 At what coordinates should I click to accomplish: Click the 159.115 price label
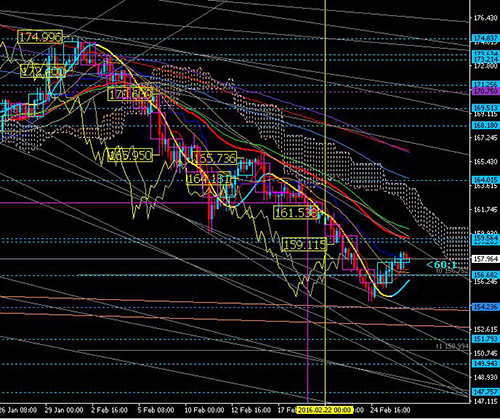pyautogui.click(x=304, y=244)
